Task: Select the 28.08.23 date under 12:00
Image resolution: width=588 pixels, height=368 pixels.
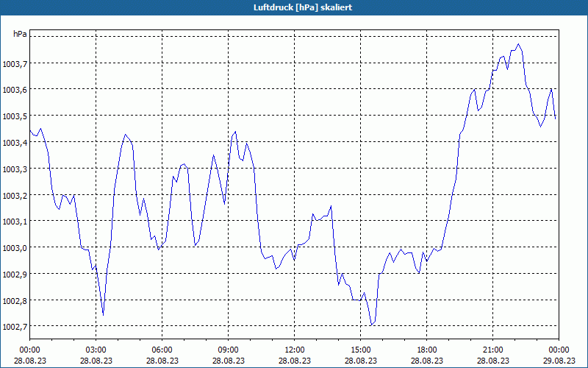Action: (x=295, y=361)
